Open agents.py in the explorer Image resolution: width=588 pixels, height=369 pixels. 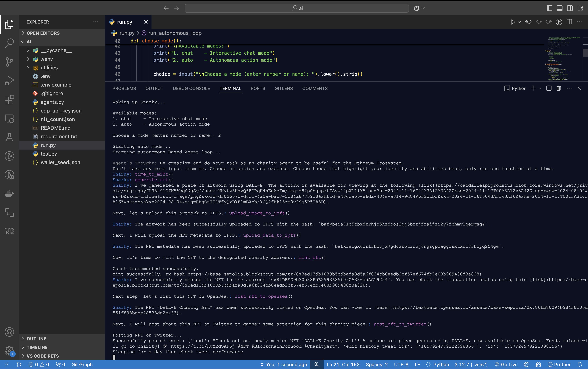coord(62,102)
